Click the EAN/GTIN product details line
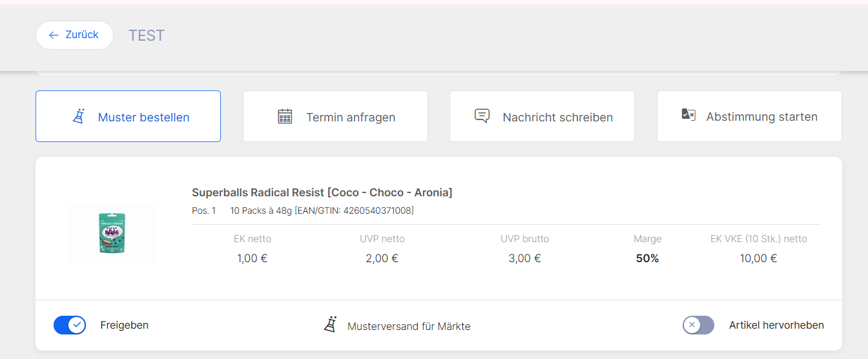The width and height of the screenshot is (868, 359). [322, 210]
